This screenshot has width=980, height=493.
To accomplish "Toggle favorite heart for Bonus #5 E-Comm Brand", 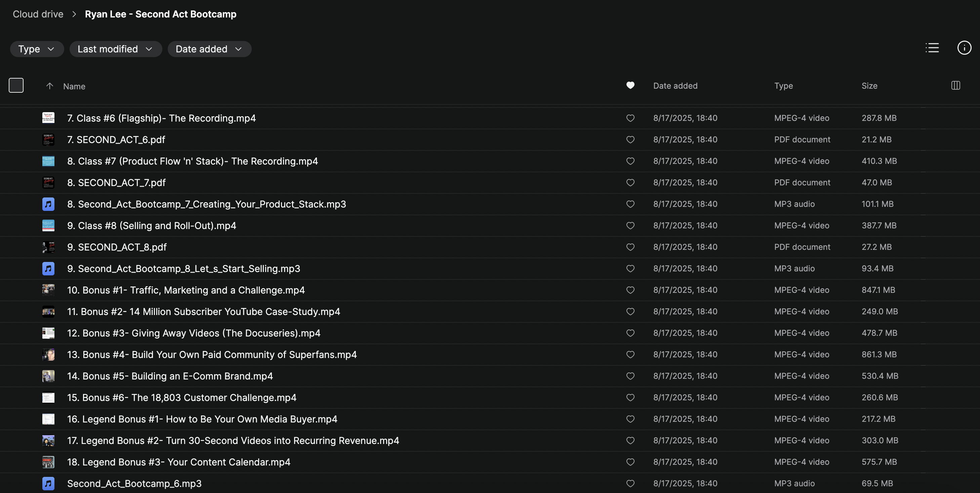I will pos(630,376).
